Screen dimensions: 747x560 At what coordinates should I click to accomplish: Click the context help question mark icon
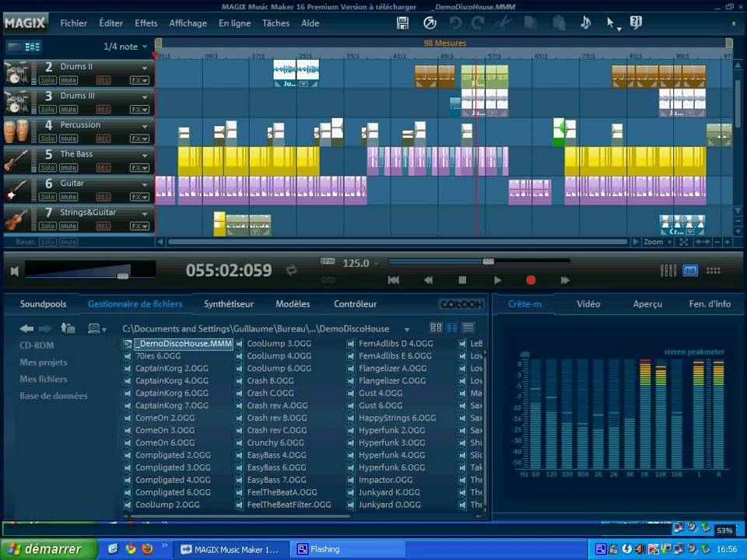point(636,23)
